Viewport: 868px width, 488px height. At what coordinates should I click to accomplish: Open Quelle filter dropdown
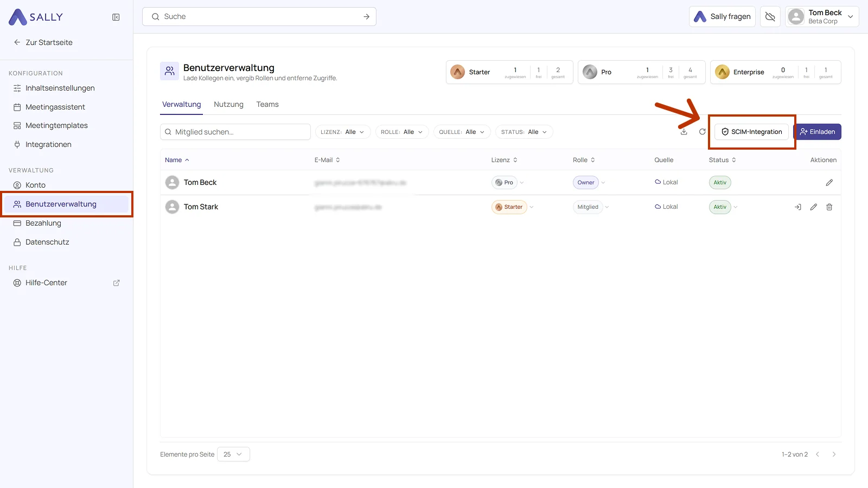click(462, 132)
